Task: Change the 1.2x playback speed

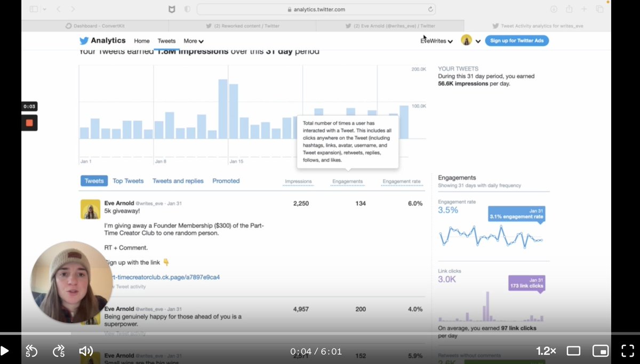Action: pos(546,351)
